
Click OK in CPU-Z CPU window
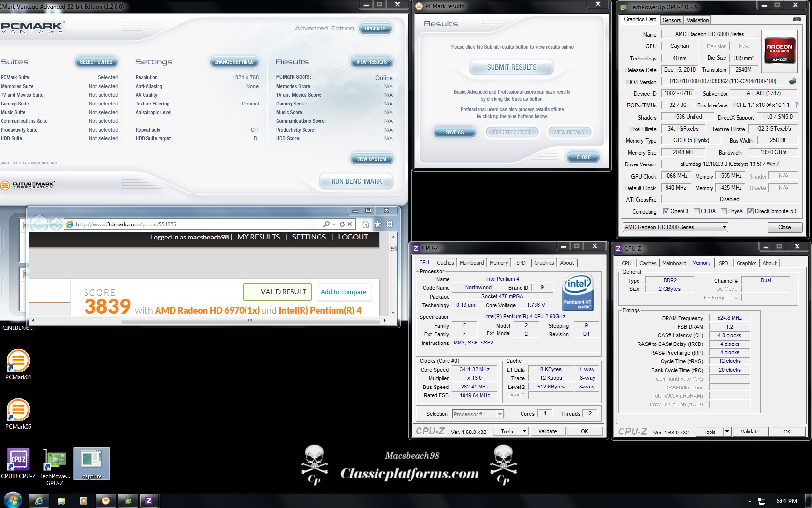pos(584,431)
